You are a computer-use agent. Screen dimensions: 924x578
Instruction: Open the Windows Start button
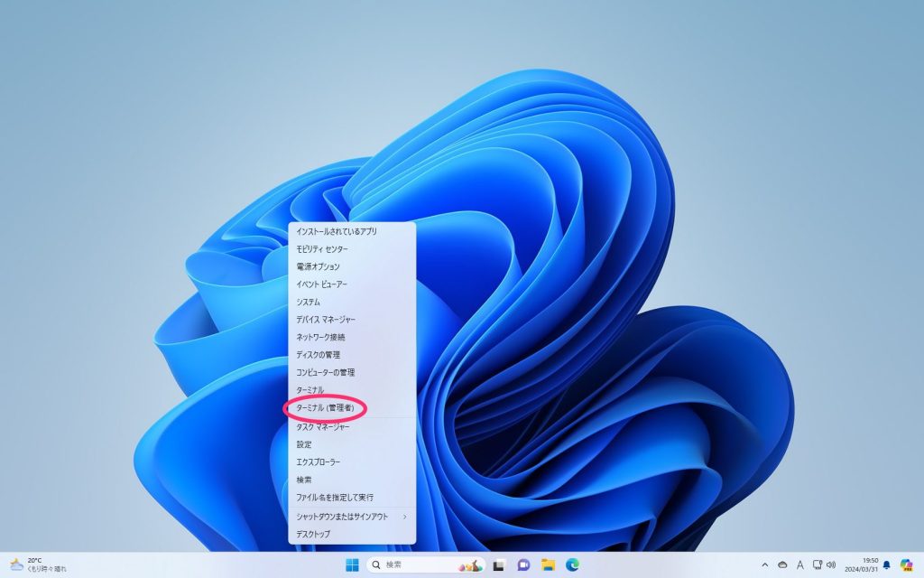[352, 565]
